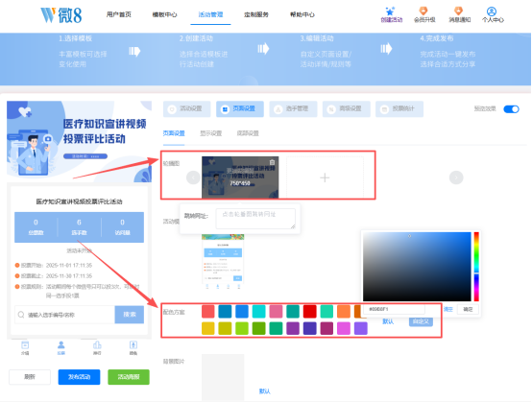
Task: Open 模板中心 menu item
Action: click(x=164, y=14)
